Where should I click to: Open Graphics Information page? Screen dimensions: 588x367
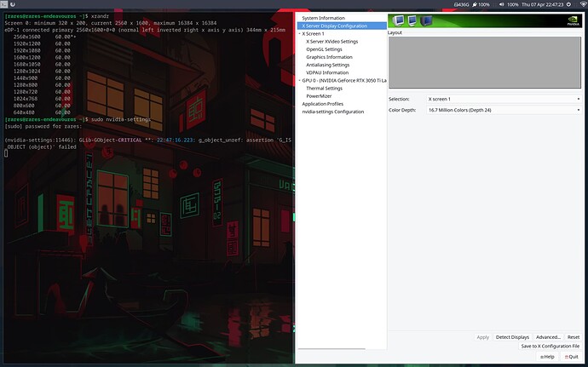329,57
